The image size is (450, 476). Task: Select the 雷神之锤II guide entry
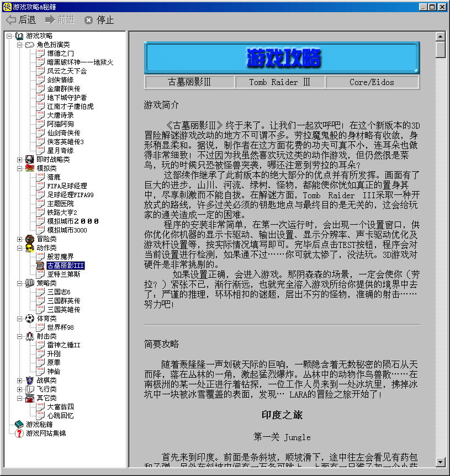[x=63, y=345]
